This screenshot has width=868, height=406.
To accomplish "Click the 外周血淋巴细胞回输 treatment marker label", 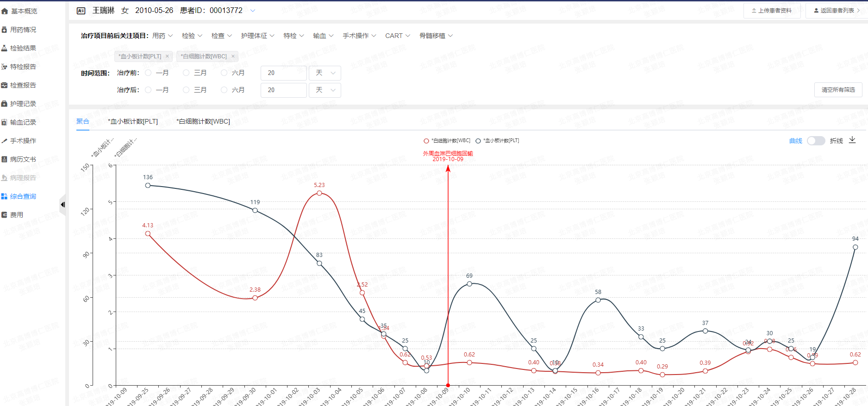I will (448, 156).
